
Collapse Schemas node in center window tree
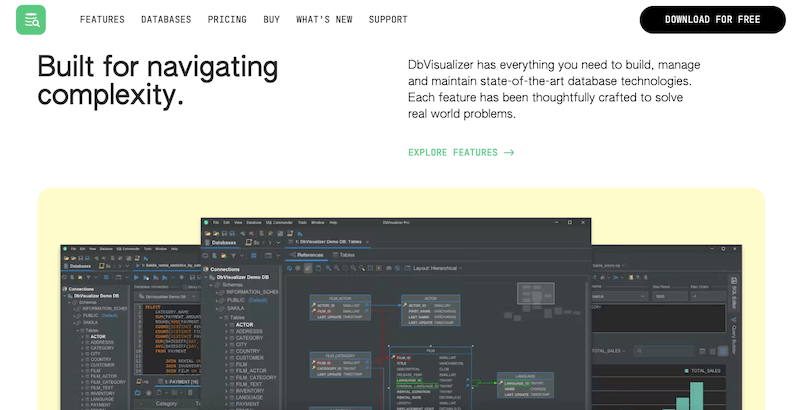211,285
